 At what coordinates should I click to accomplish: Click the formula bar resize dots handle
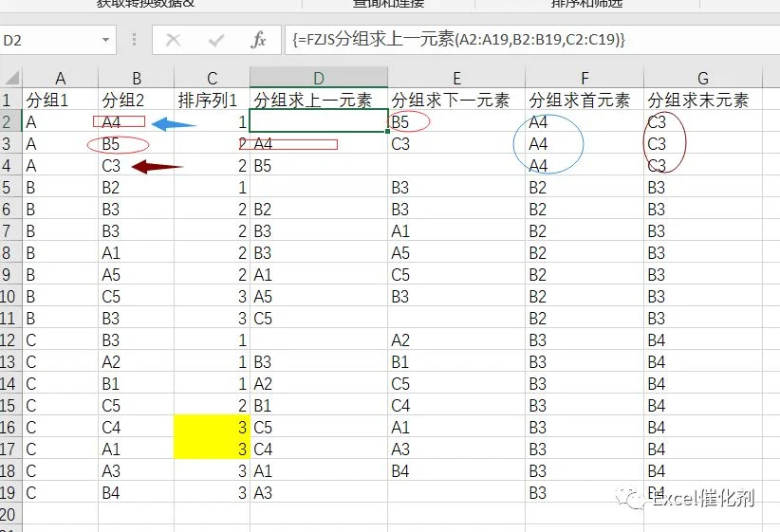134,40
